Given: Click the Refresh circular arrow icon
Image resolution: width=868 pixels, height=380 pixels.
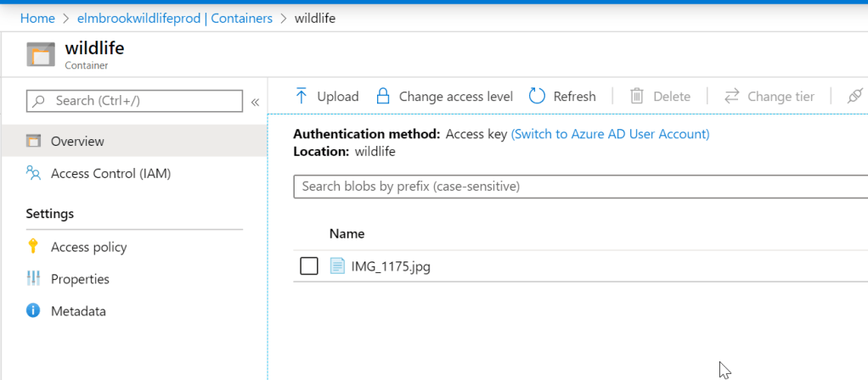Looking at the screenshot, I should 537,97.
